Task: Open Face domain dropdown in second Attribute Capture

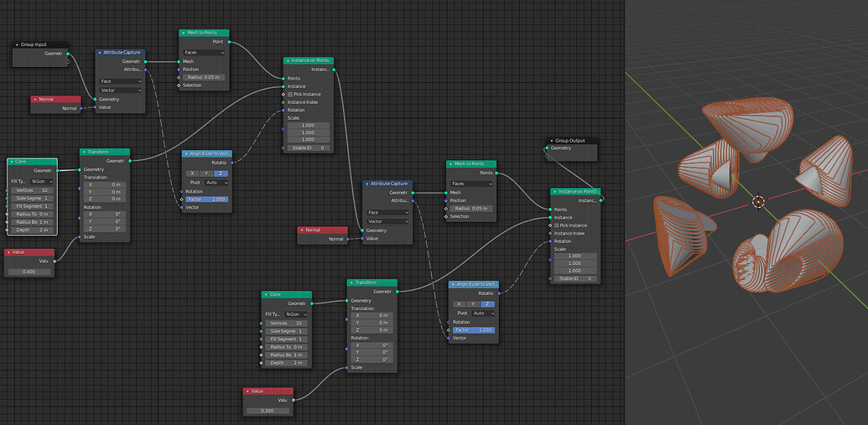Action: pos(387,212)
